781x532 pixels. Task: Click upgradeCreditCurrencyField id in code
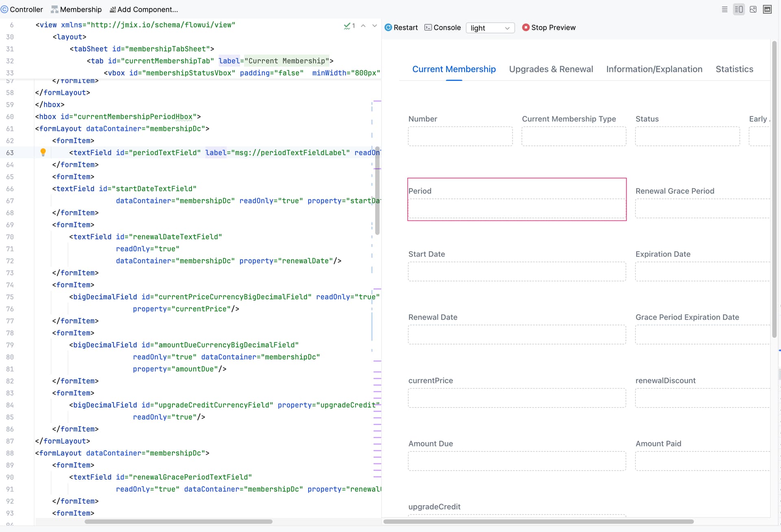click(207, 405)
